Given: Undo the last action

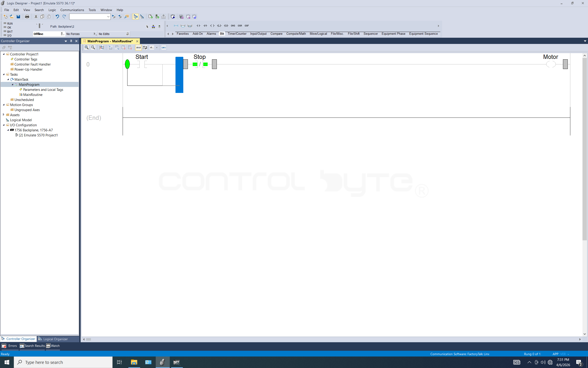Looking at the screenshot, I should [x=57, y=17].
